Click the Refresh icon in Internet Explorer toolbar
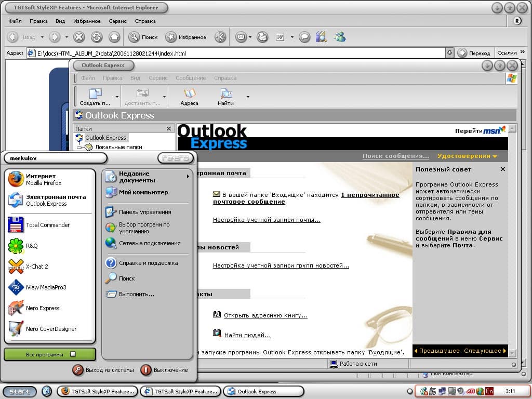Image resolution: width=532 pixels, height=399 pixels. 96,37
